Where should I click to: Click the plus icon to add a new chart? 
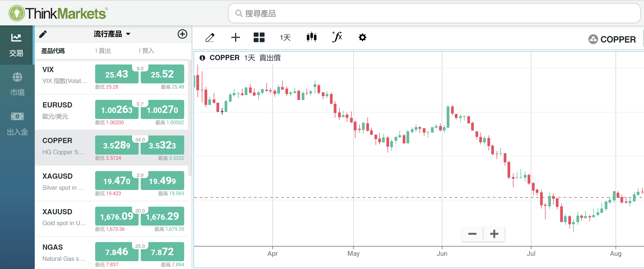tap(235, 37)
